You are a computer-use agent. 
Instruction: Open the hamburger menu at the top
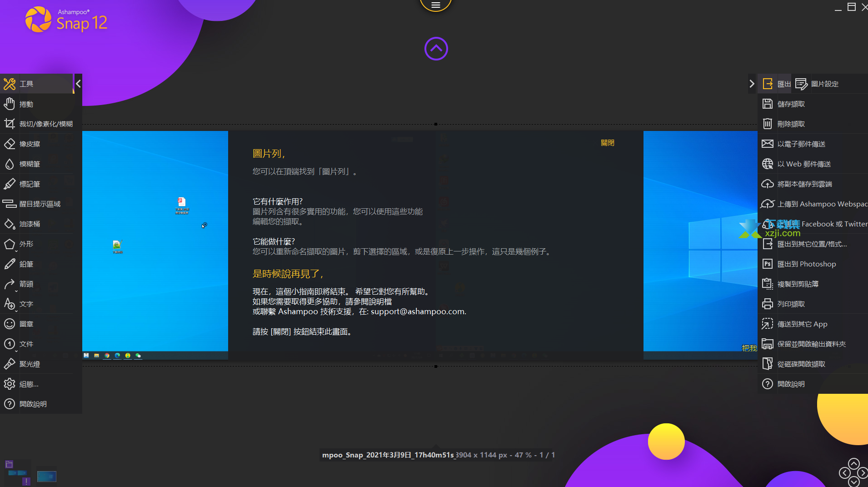435,5
